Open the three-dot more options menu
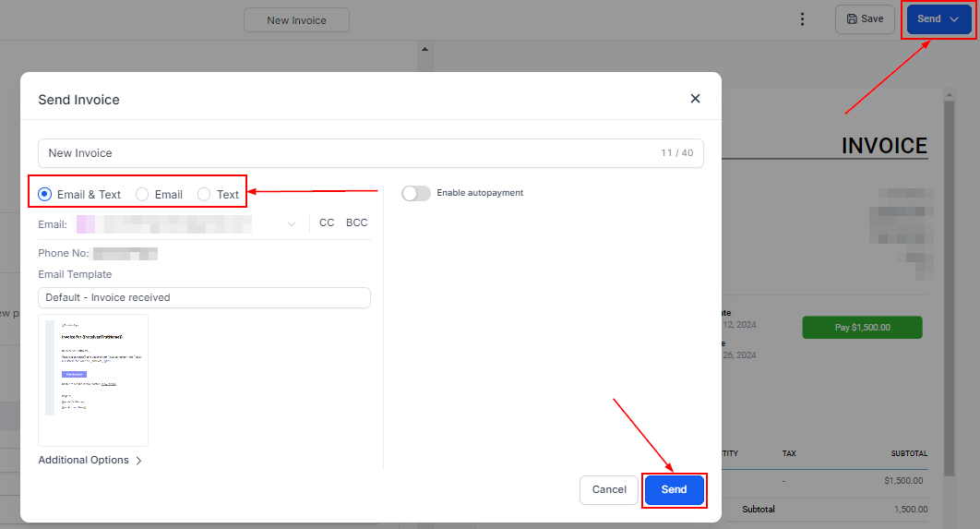Image resolution: width=980 pixels, height=529 pixels. [802, 19]
